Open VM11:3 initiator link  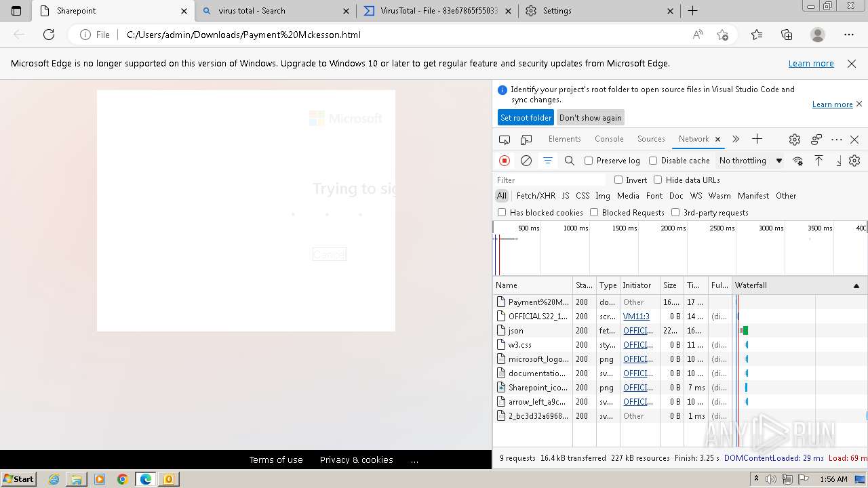(636, 317)
